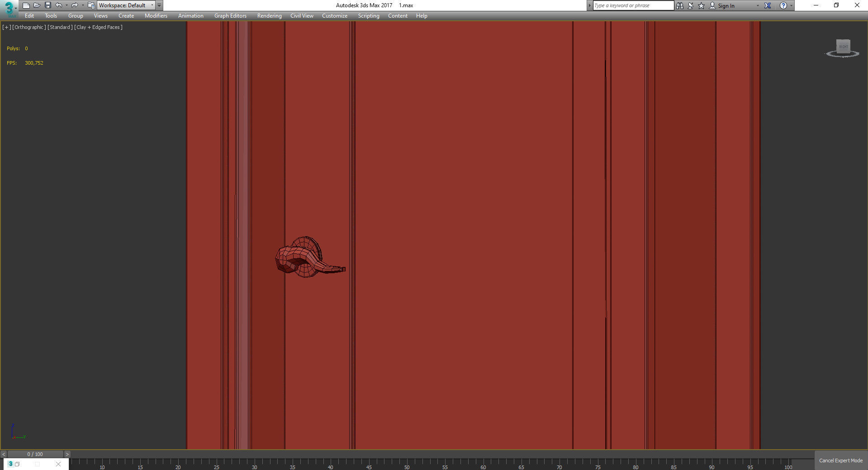
Task: Click the Polys count statistic text
Action: click(x=17, y=48)
